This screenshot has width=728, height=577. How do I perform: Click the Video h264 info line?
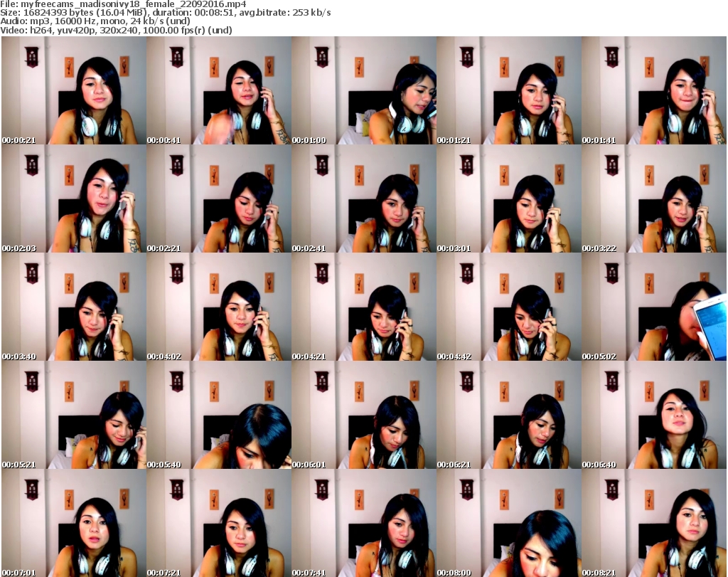[x=116, y=30]
